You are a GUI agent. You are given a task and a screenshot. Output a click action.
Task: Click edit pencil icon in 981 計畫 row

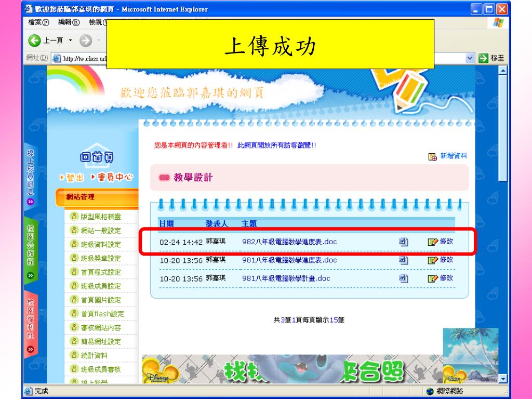coord(433,278)
